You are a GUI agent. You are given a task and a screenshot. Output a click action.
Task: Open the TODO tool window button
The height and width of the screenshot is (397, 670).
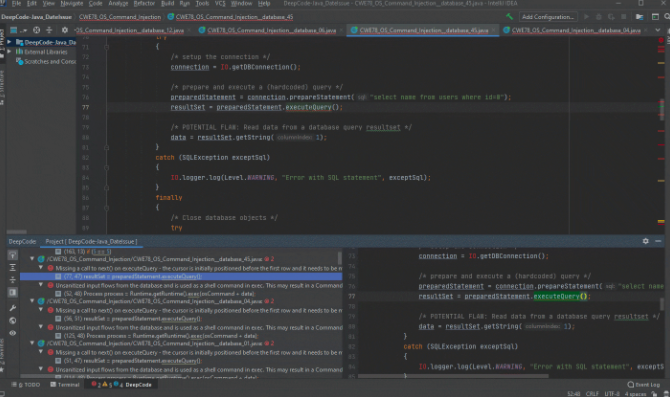tap(26, 385)
